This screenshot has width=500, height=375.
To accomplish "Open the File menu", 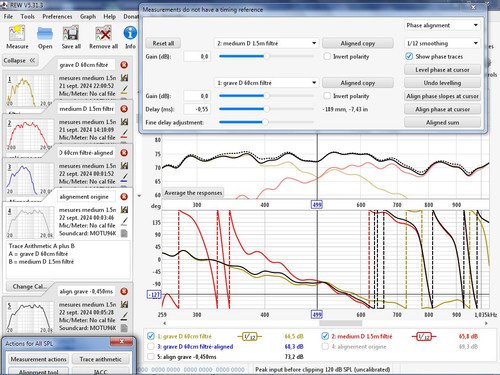I will (x=8, y=16).
